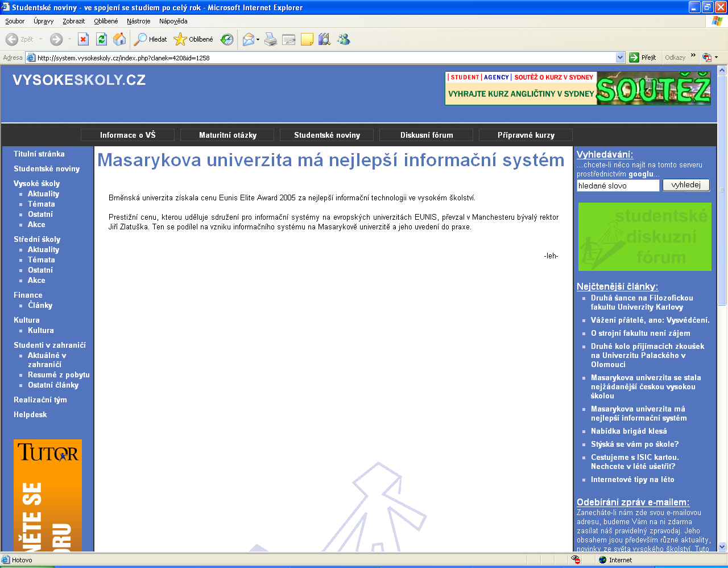Open the Stýská se vám po škole? article
The image size is (728, 568).
(x=635, y=444)
